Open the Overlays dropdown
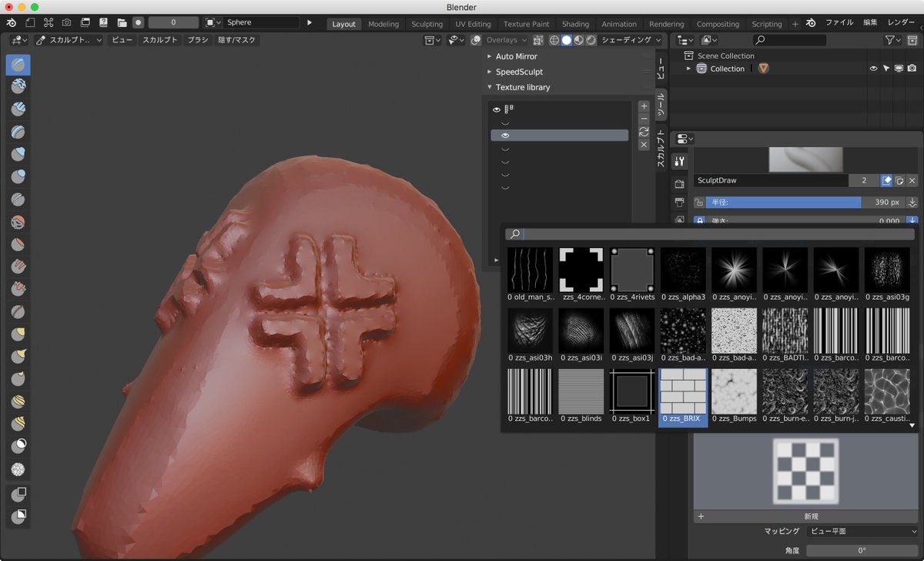This screenshot has width=924, height=561. point(507,40)
